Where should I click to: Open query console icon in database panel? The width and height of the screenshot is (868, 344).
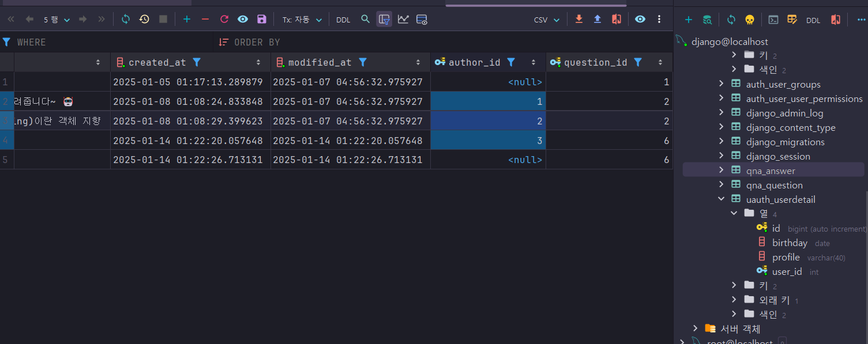[773, 20]
